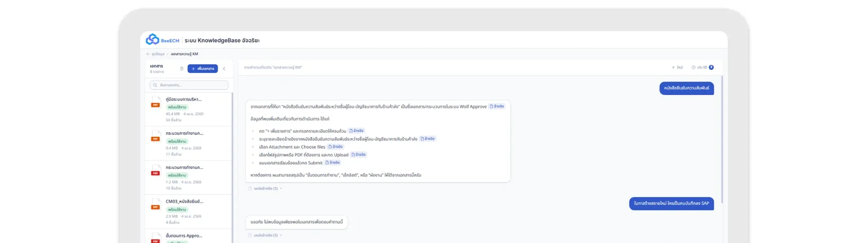Click the reference tag beside Upload step
Image resolution: width=868 pixels, height=243 pixels.
tap(359, 154)
